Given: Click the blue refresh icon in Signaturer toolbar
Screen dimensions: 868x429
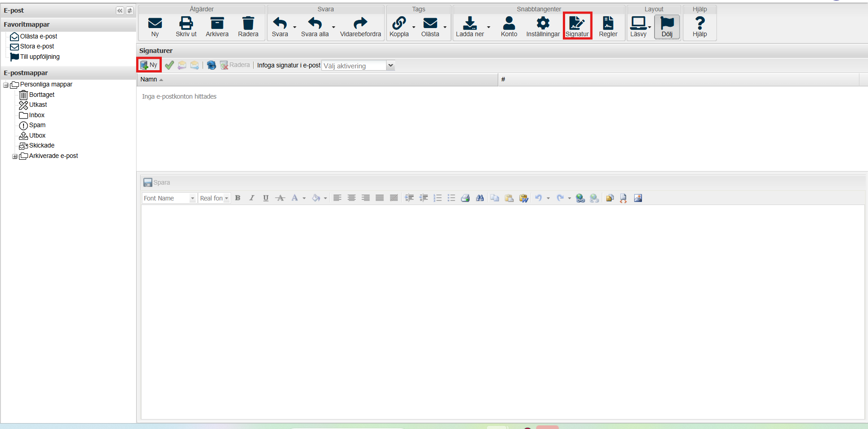Looking at the screenshot, I should click(x=211, y=65).
